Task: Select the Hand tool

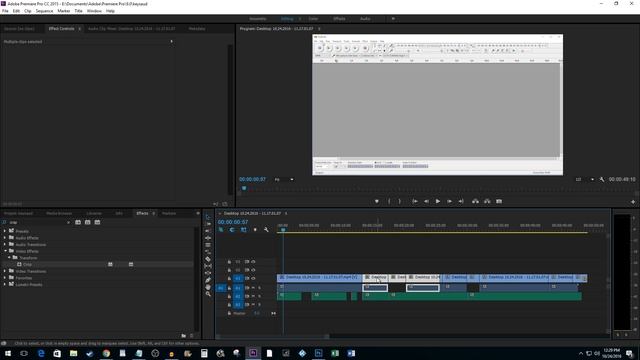Action: (208, 287)
